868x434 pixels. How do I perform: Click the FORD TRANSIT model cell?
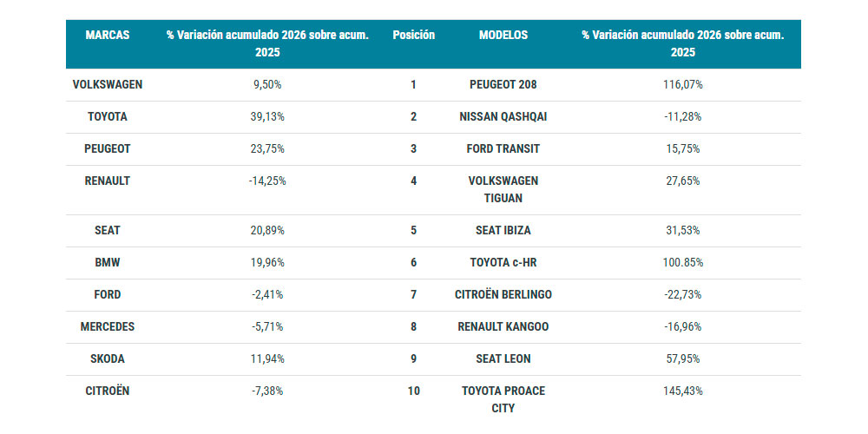tap(503, 149)
